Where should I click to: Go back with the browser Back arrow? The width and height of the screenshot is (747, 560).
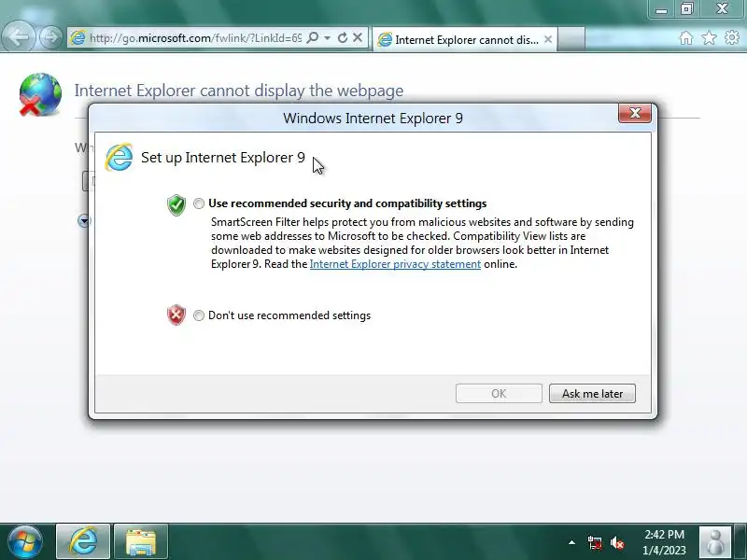click(18, 37)
